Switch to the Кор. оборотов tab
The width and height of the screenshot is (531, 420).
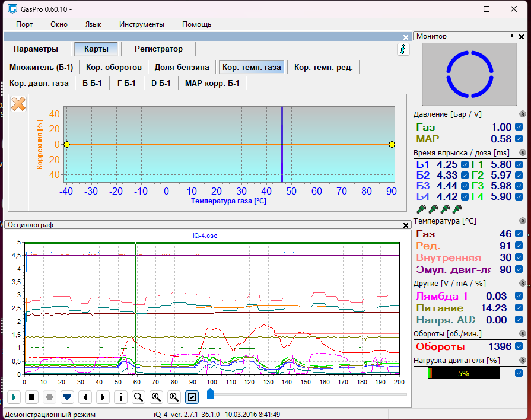pos(114,67)
